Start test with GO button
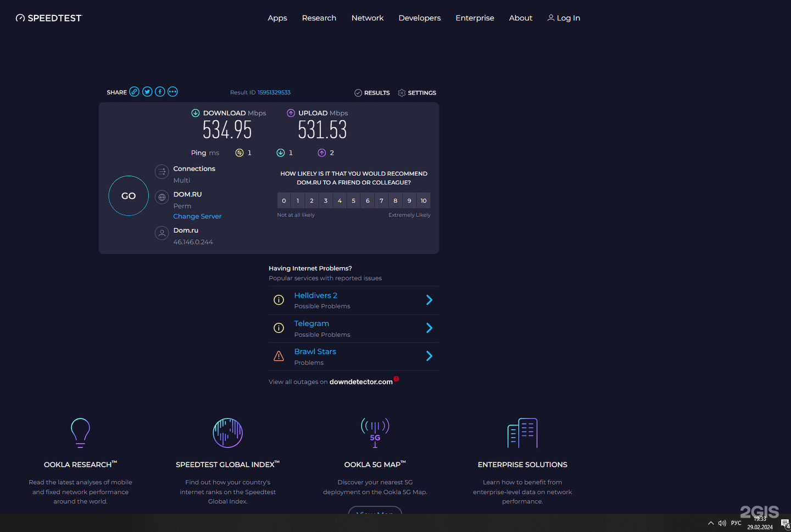The height and width of the screenshot is (532, 791). (129, 196)
